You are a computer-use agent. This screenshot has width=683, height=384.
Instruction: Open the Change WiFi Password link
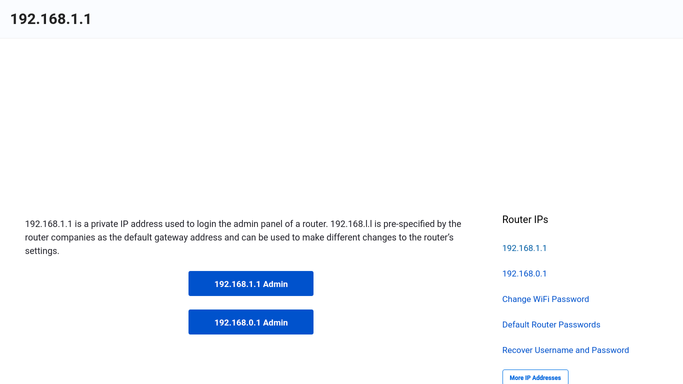(x=545, y=299)
